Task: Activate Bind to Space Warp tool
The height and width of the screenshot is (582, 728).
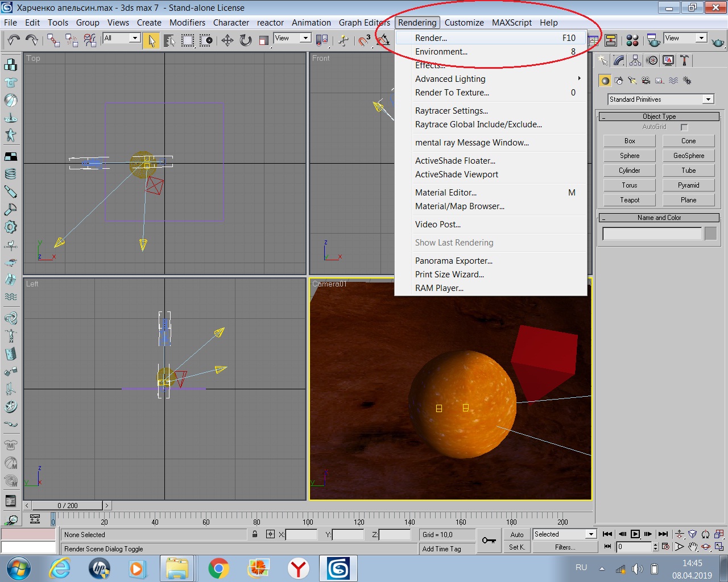Action: coord(90,40)
